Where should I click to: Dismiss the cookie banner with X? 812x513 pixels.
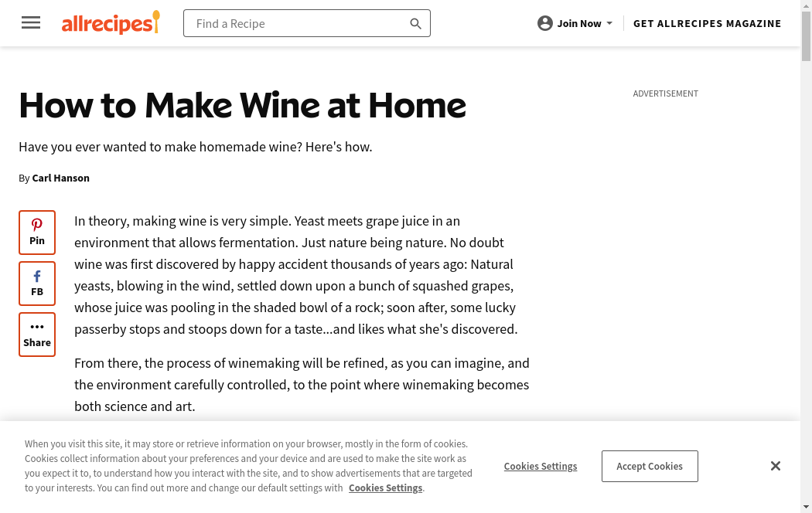tap(776, 466)
